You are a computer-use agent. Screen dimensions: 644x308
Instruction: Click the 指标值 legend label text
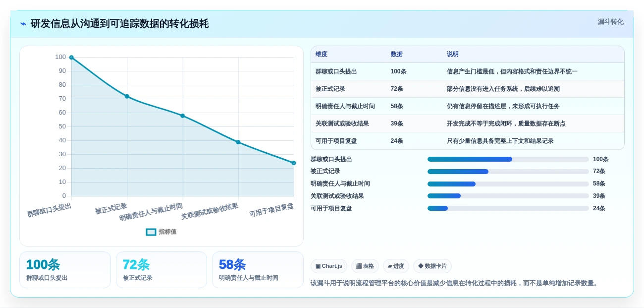tap(167, 232)
